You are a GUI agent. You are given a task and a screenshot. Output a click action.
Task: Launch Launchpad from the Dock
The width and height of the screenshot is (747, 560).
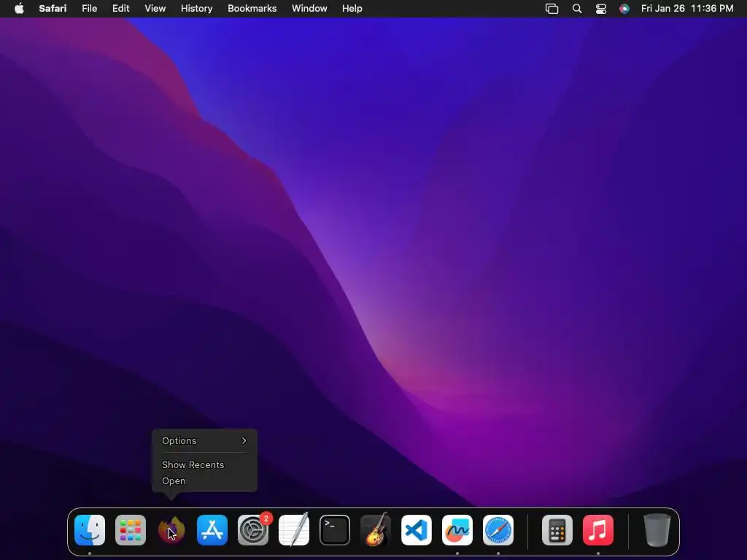pyautogui.click(x=131, y=530)
